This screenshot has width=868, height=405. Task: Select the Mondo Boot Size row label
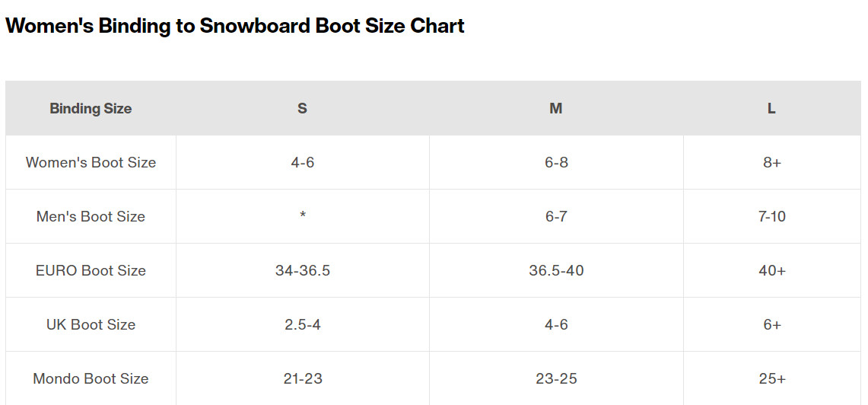coord(91,378)
